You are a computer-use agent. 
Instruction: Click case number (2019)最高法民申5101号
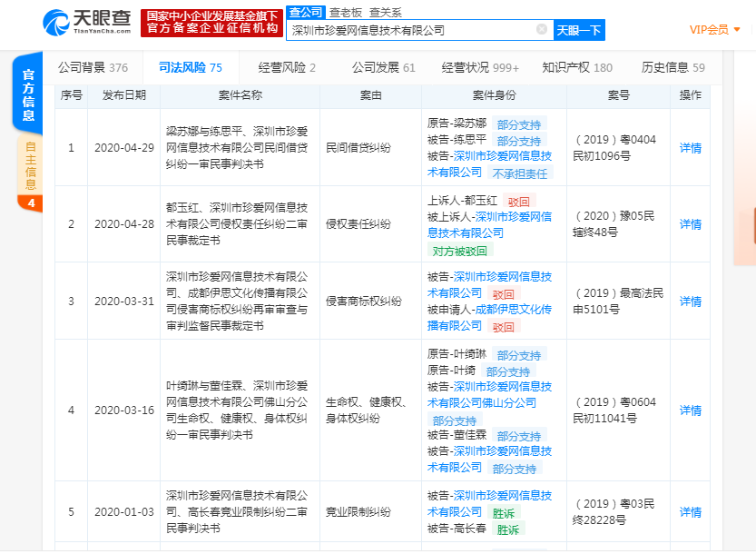(618, 302)
